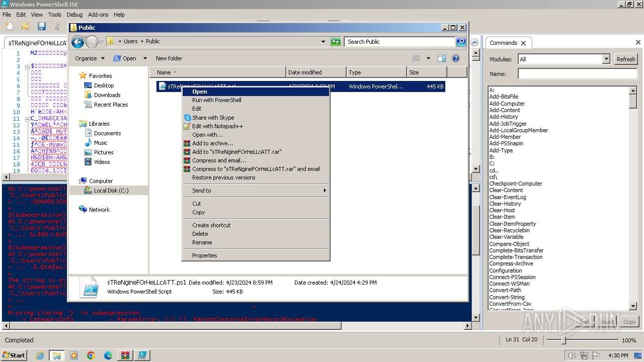Open the Modules dropdown in Commands pane
644x362 pixels.
[606, 59]
